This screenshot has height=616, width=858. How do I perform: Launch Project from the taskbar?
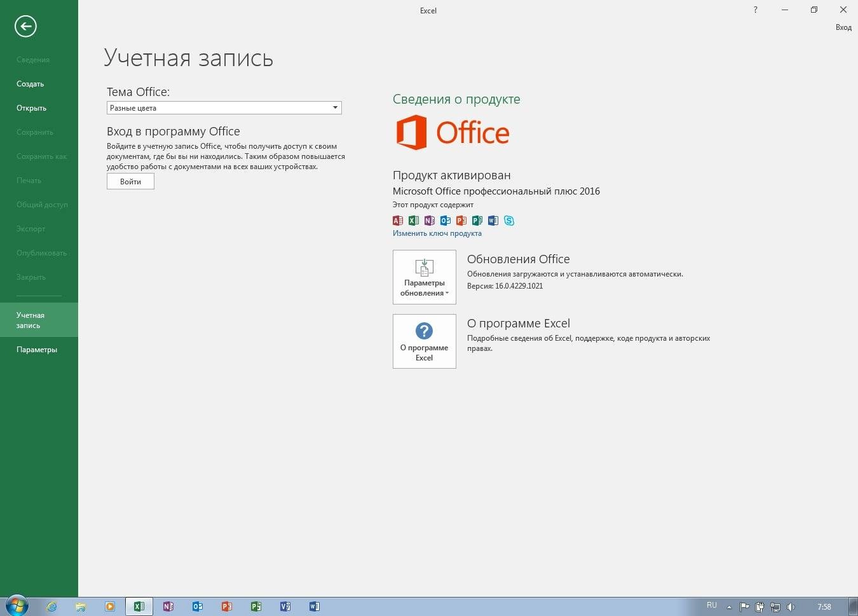[255, 606]
